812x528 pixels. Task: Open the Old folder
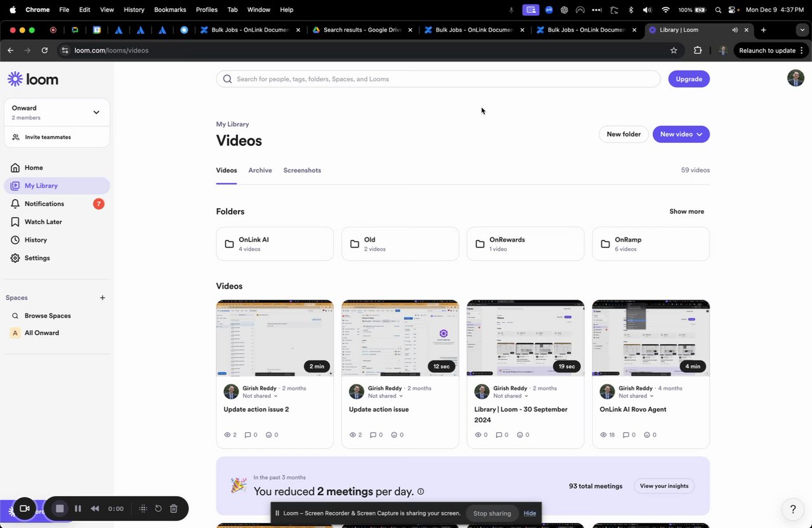[400, 244]
